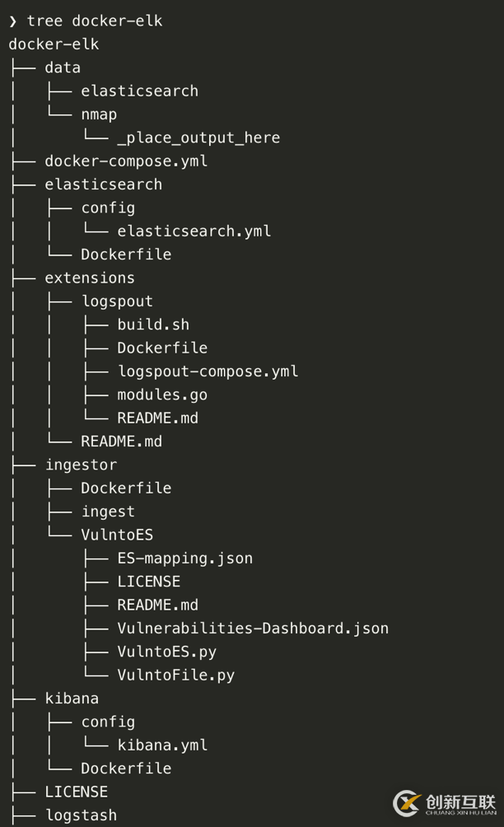Select the logspout folder name
The height and width of the screenshot is (827, 504).
[117, 301]
